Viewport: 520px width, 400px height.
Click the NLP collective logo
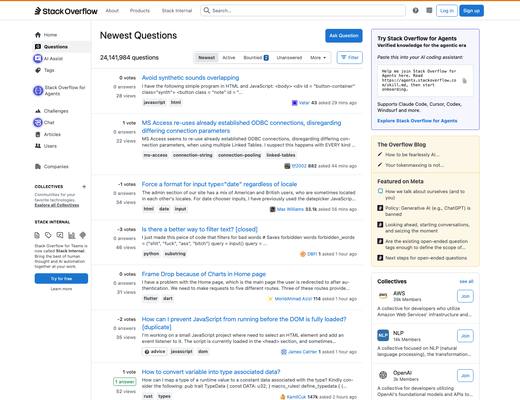click(x=383, y=335)
